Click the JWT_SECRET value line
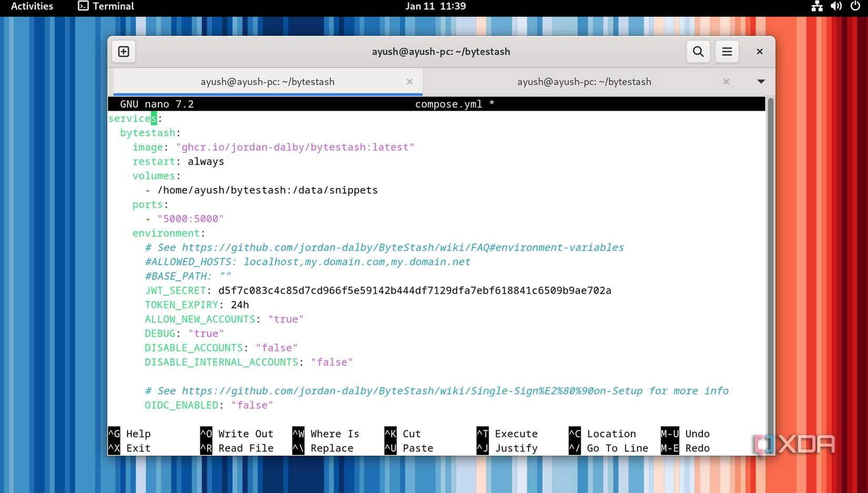This screenshot has width=868, height=493. pos(415,290)
